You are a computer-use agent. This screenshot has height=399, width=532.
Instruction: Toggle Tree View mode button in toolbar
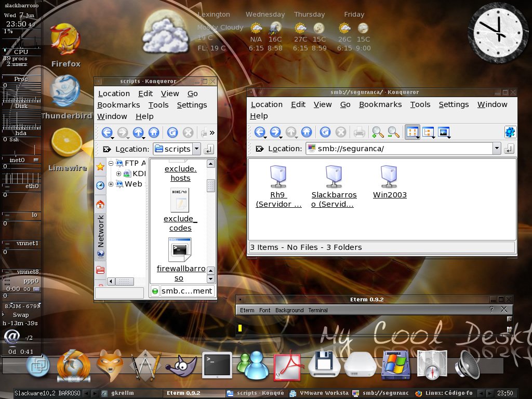click(x=428, y=132)
